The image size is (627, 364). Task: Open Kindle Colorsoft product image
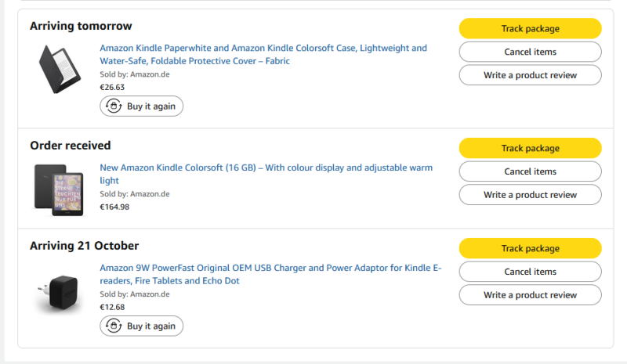59,189
